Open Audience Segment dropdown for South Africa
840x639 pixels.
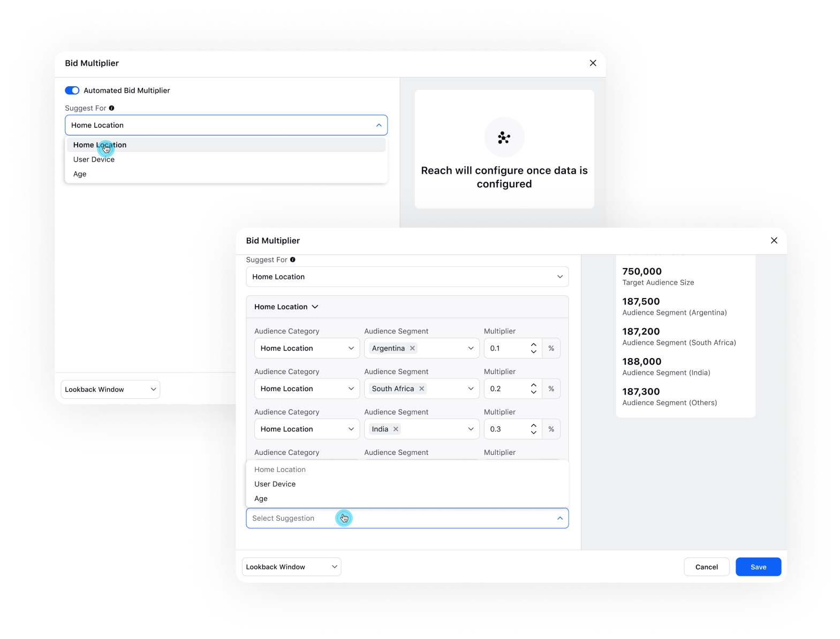[x=471, y=389]
